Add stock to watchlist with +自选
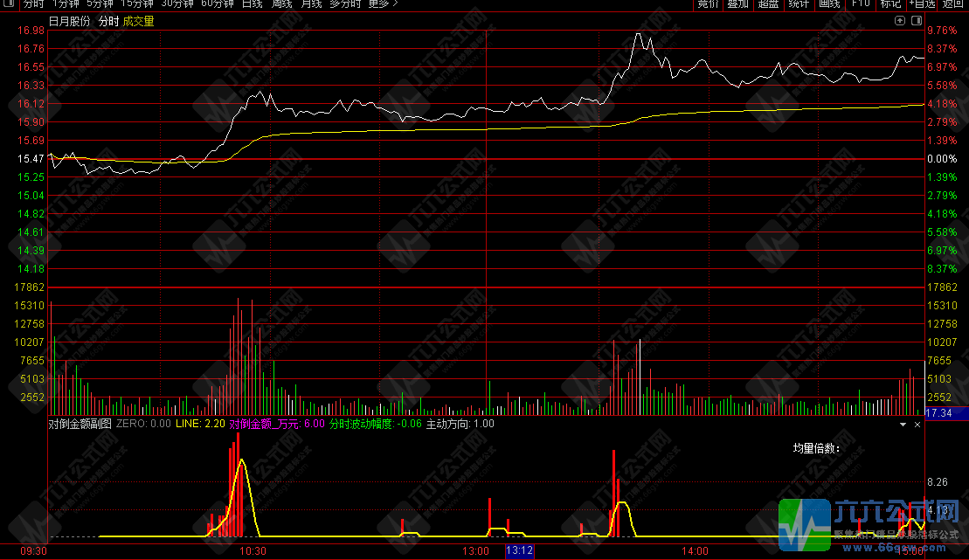Screen dimensions: 969x560 pyautogui.click(x=921, y=4)
